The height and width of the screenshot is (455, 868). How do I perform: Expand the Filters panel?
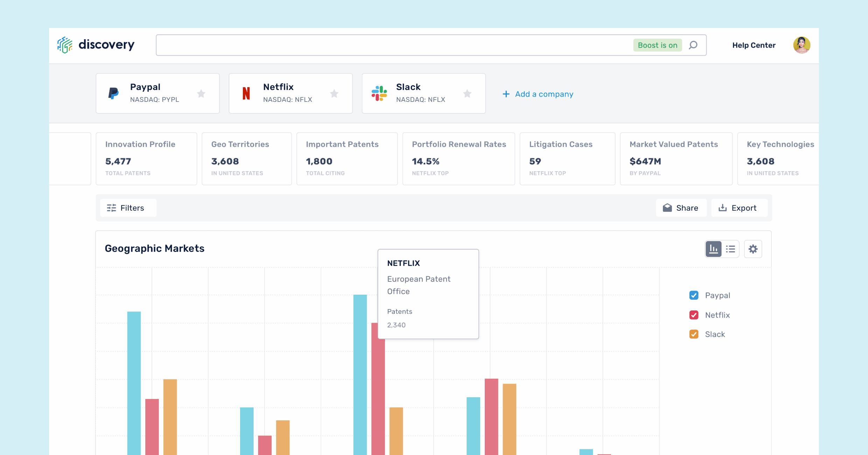[128, 208]
